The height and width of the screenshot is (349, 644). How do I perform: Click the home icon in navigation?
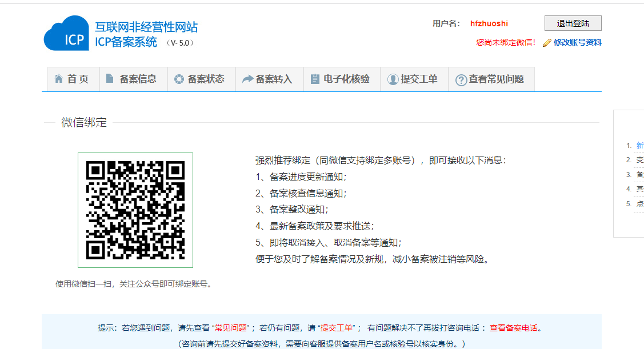tap(59, 79)
